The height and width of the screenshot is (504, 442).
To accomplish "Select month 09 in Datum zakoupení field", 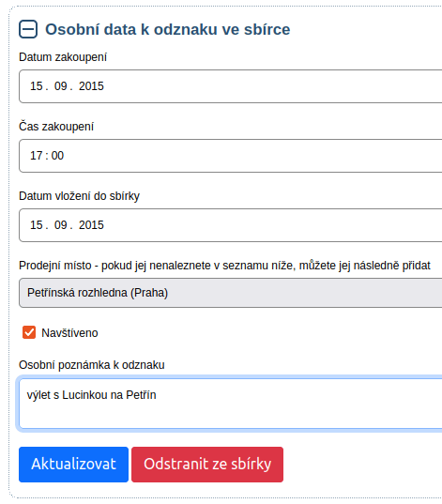I will [x=60, y=86].
